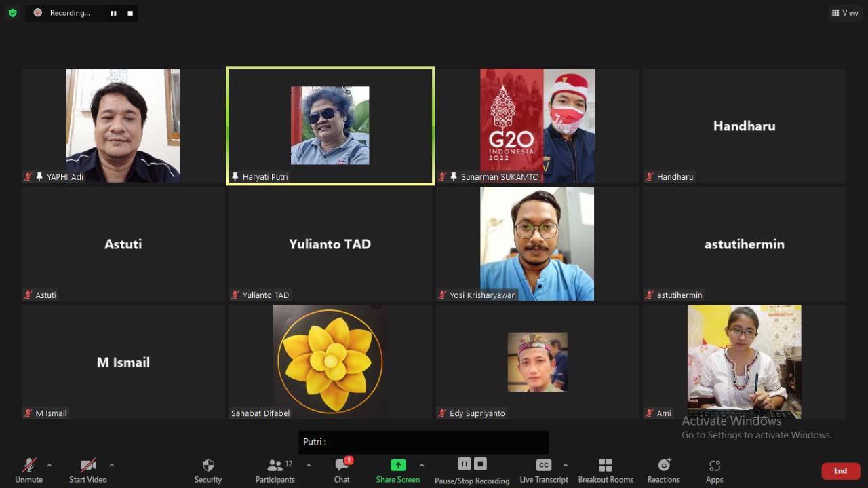Viewport: 868px width, 488px height.
Task: Click muted mic icon beside M Ismail label
Action: pos(28,413)
